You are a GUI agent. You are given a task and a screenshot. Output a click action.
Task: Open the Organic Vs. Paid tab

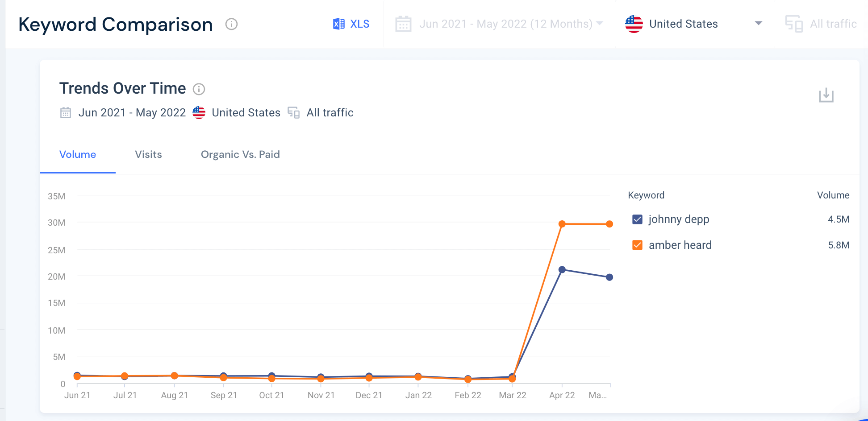click(240, 154)
